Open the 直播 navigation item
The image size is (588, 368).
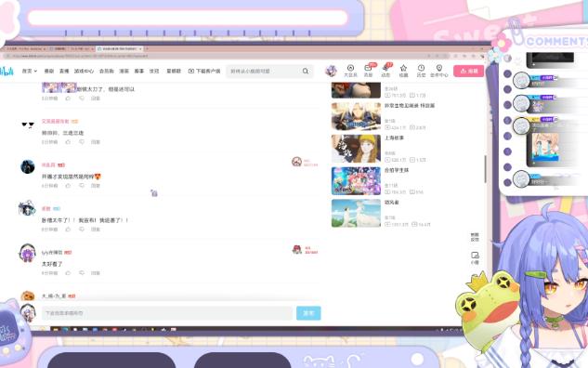[64, 71]
